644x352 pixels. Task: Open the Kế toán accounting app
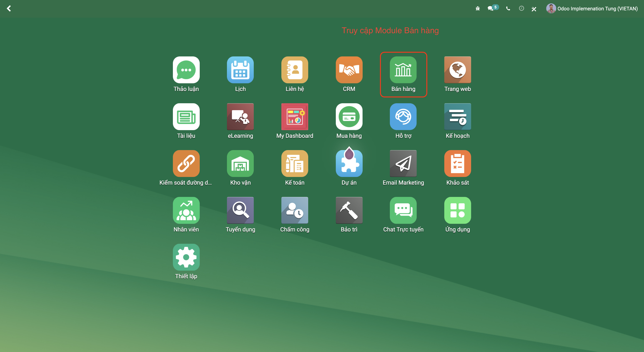coord(295,164)
